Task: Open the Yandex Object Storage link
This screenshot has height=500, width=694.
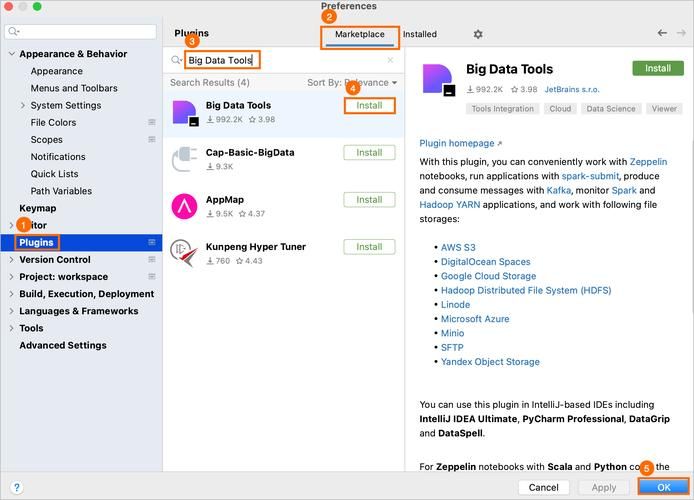Action: point(490,362)
